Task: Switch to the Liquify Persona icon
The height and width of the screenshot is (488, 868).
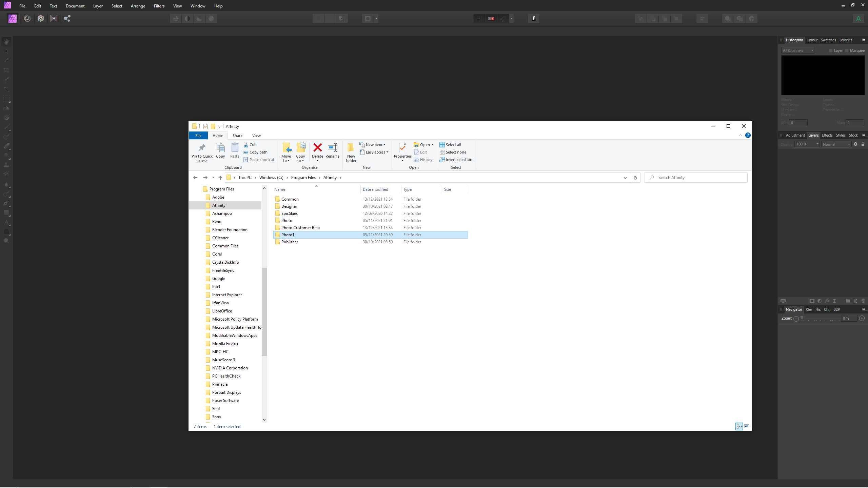Action: (x=27, y=18)
